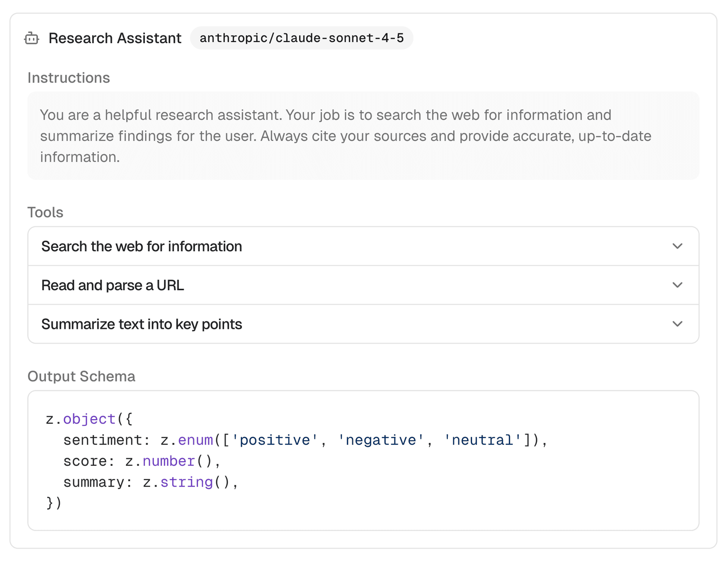This screenshot has height=565, width=728.
Task: Click the z.object line in schema
Action: (x=89, y=419)
